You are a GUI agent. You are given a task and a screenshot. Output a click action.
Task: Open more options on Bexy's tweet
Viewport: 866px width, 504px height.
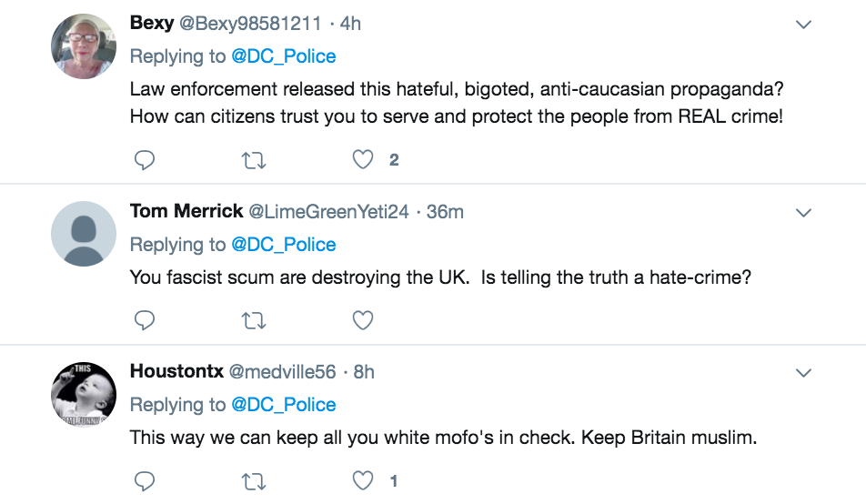(x=803, y=25)
